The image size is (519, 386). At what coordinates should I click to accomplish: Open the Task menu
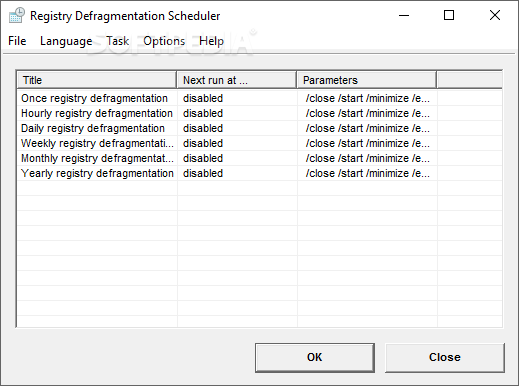[118, 41]
